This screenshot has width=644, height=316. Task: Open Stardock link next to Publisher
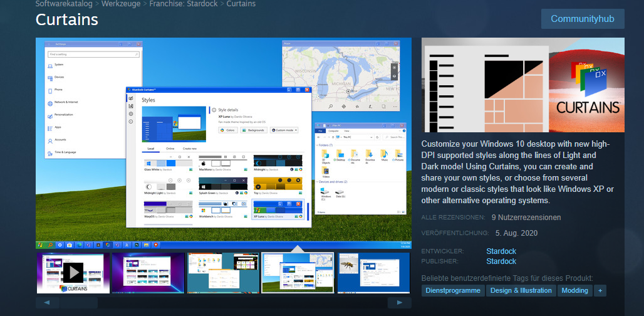coord(501,261)
